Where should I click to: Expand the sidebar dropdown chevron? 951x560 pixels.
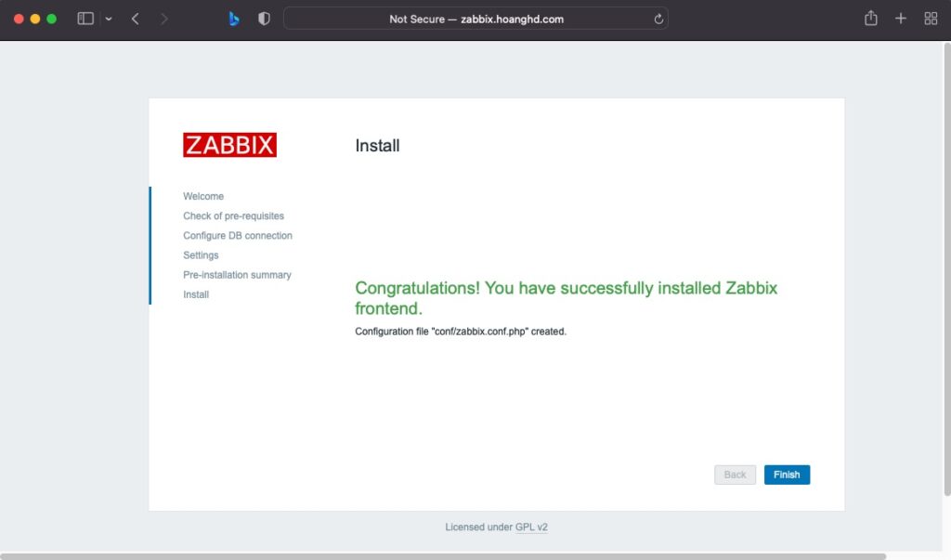tap(109, 19)
